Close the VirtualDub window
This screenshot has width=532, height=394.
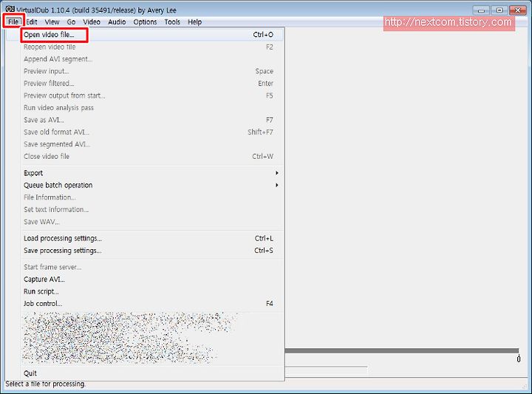[x=517, y=10]
